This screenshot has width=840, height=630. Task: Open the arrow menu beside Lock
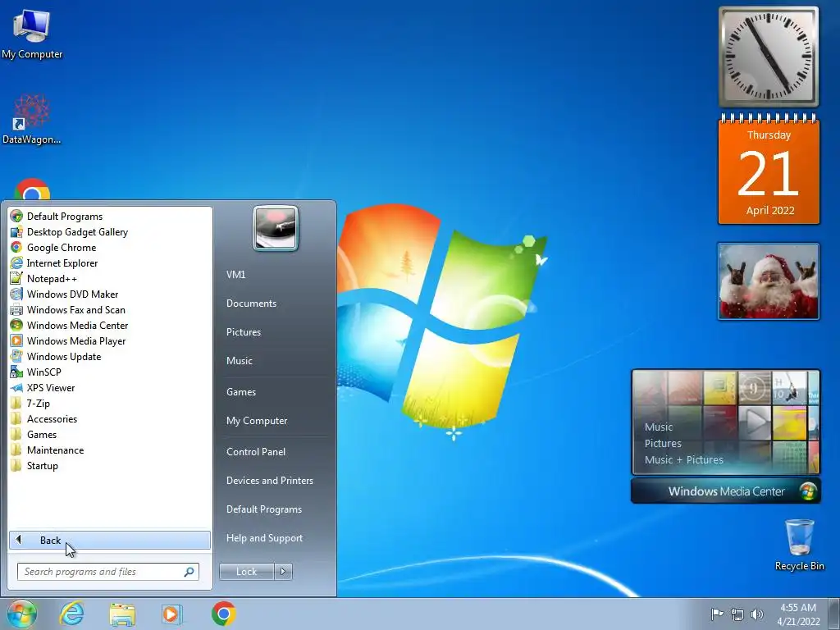click(x=283, y=572)
